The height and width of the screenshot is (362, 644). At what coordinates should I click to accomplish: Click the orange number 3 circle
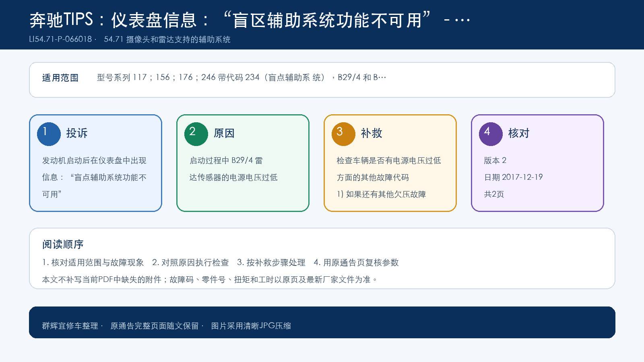[343, 134]
